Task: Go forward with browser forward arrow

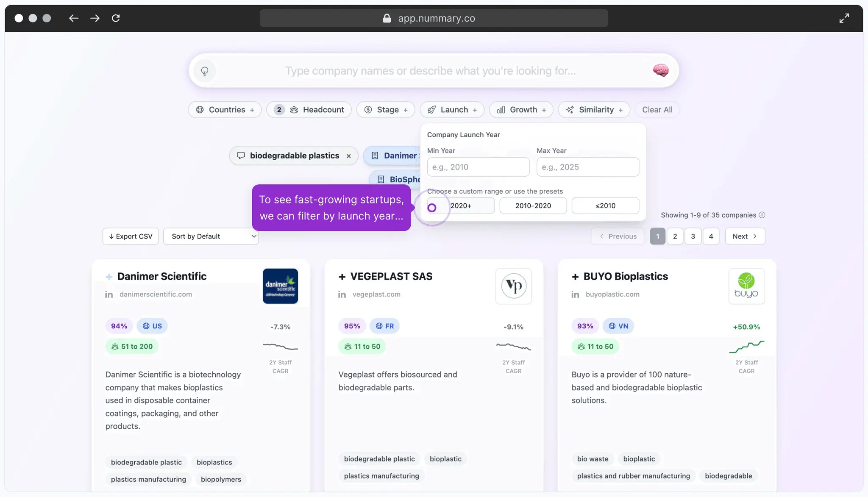Action: (x=95, y=18)
